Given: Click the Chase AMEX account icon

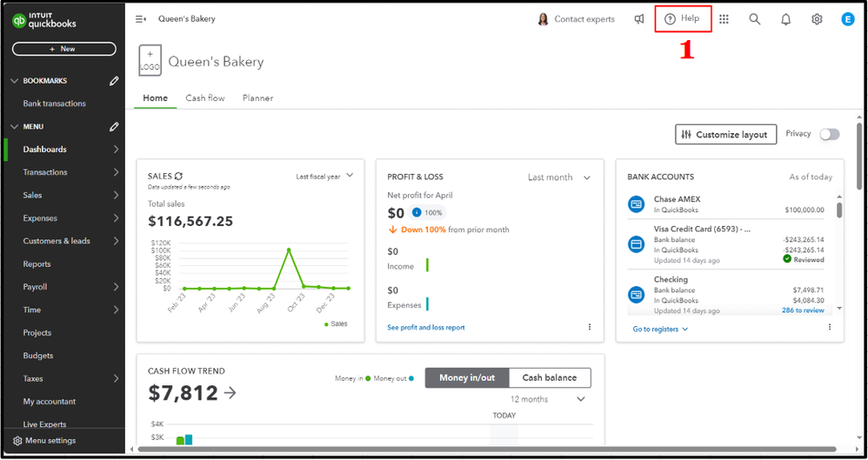Looking at the screenshot, I should point(636,204).
